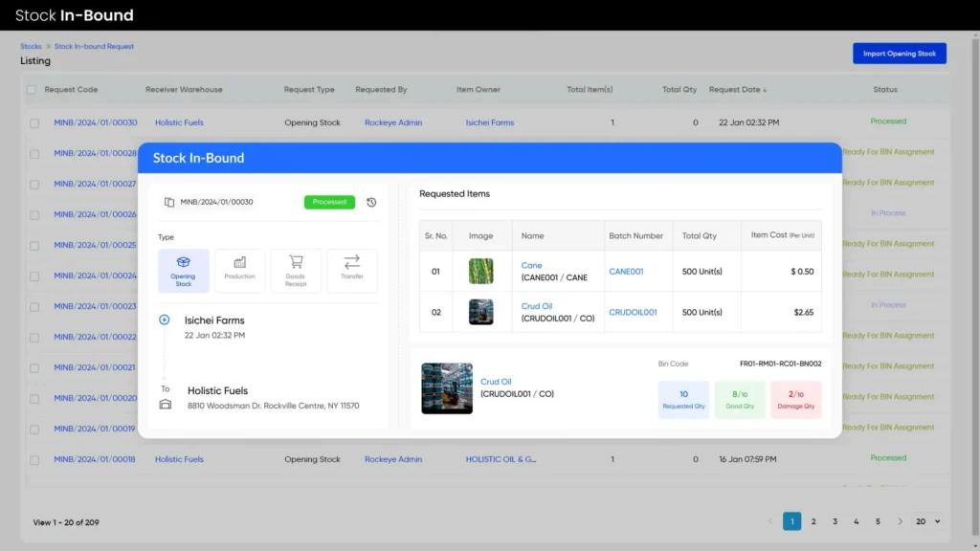Open the Stocks breadcrumb link
Screen dimensions: 980x551
(x=31, y=46)
